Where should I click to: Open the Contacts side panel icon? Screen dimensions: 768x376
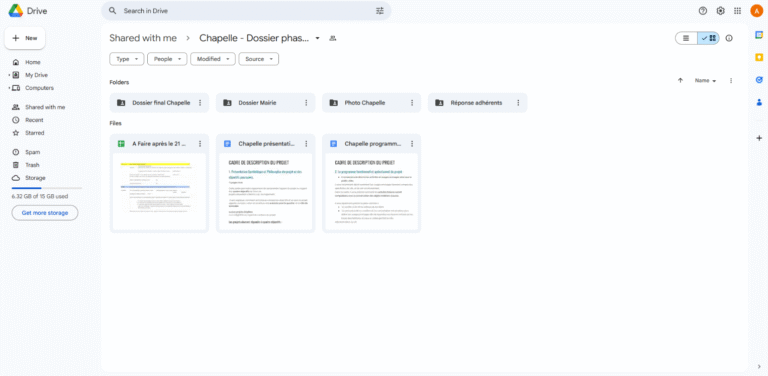(x=759, y=102)
